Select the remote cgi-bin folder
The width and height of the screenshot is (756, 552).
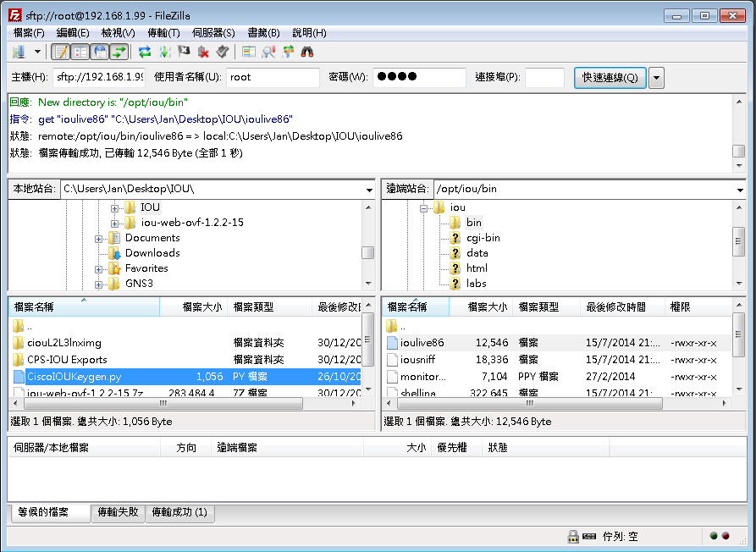click(483, 238)
